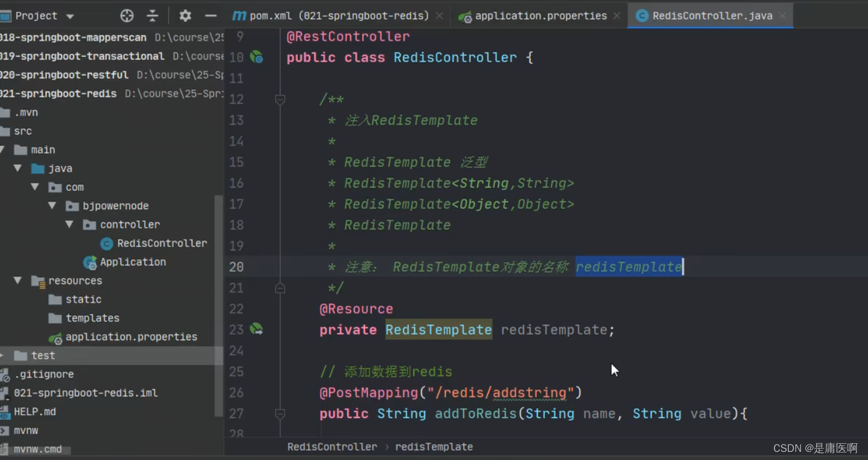Select the mvnw.cmd file

pos(38,449)
